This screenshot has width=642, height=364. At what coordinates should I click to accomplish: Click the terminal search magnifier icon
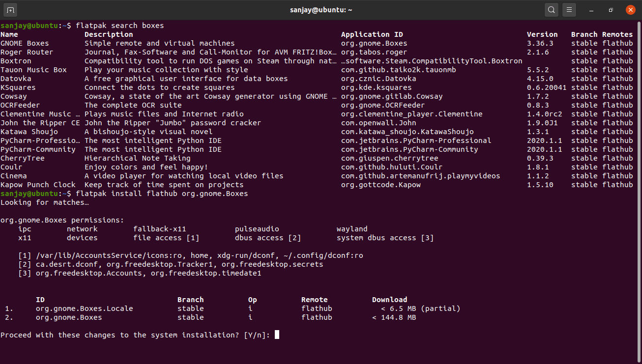click(x=552, y=10)
